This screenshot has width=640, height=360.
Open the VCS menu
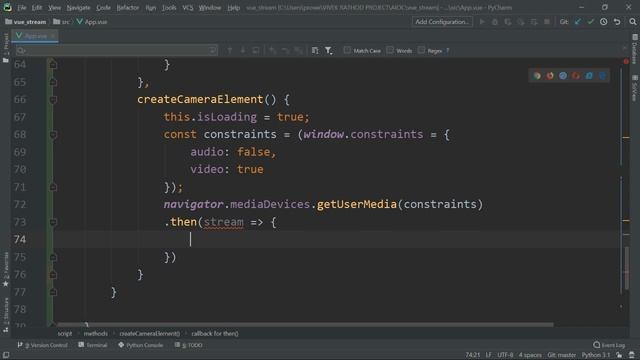click(x=188, y=7)
